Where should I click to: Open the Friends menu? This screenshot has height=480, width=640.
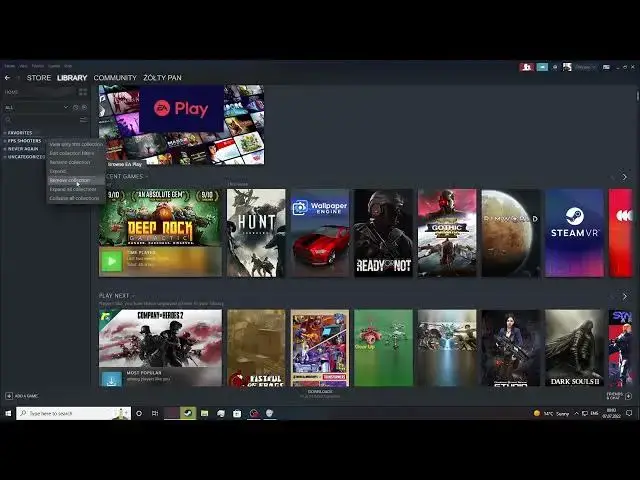pos(38,66)
